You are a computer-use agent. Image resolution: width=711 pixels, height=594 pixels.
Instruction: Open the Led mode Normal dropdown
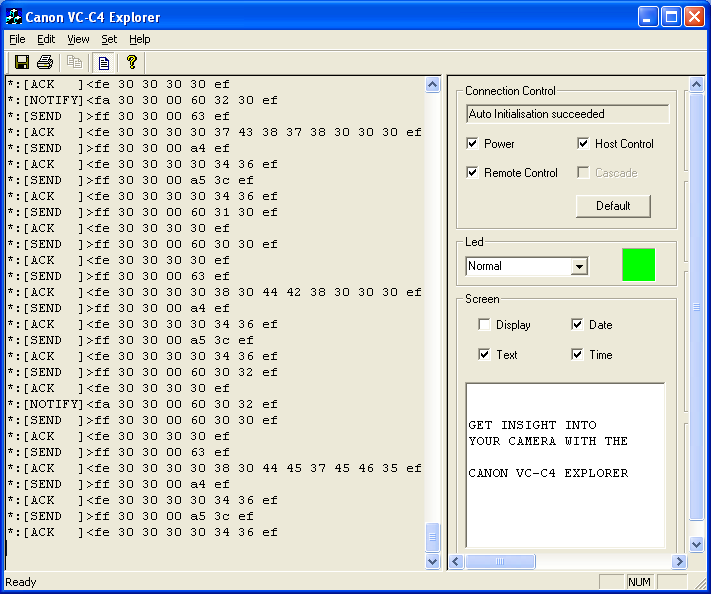point(579,266)
